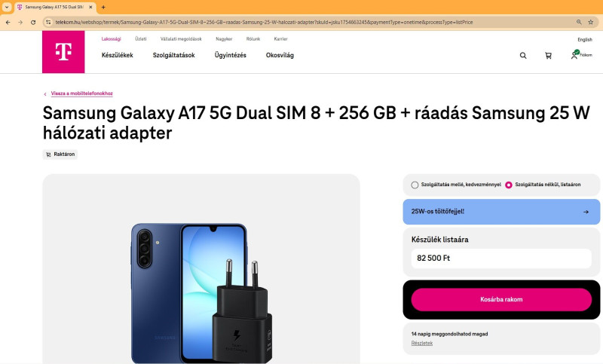The height and width of the screenshot is (364, 603).
Task: Follow the Vissza a mobiltelefonokhoz link
Action: pos(81,93)
